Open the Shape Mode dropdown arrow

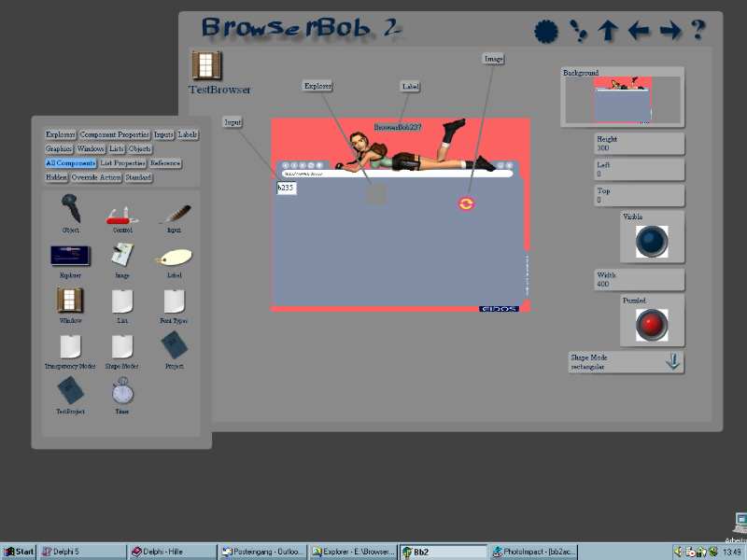tap(672, 362)
